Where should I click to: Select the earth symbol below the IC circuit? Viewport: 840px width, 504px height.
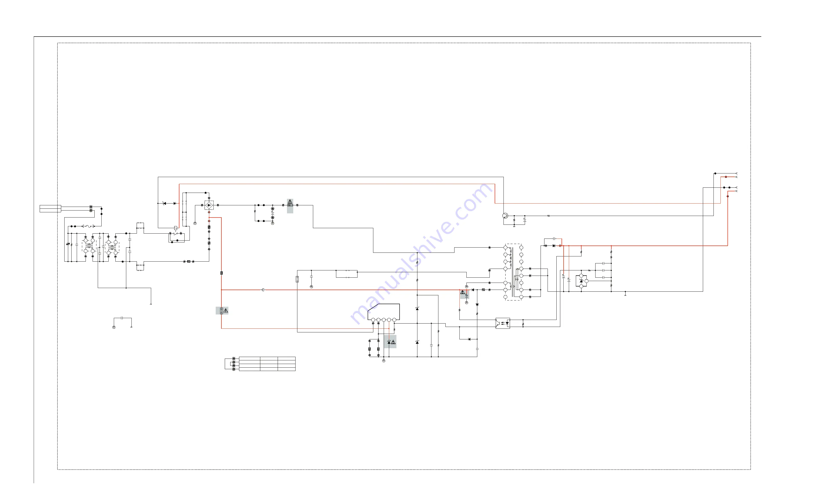[384, 361]
